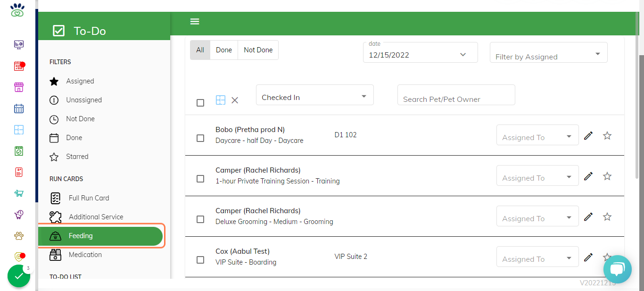This screenshot has width=644, height=291.
Task: Check the Cox (Aabul Test) checkbox
Action: (200, 260)
